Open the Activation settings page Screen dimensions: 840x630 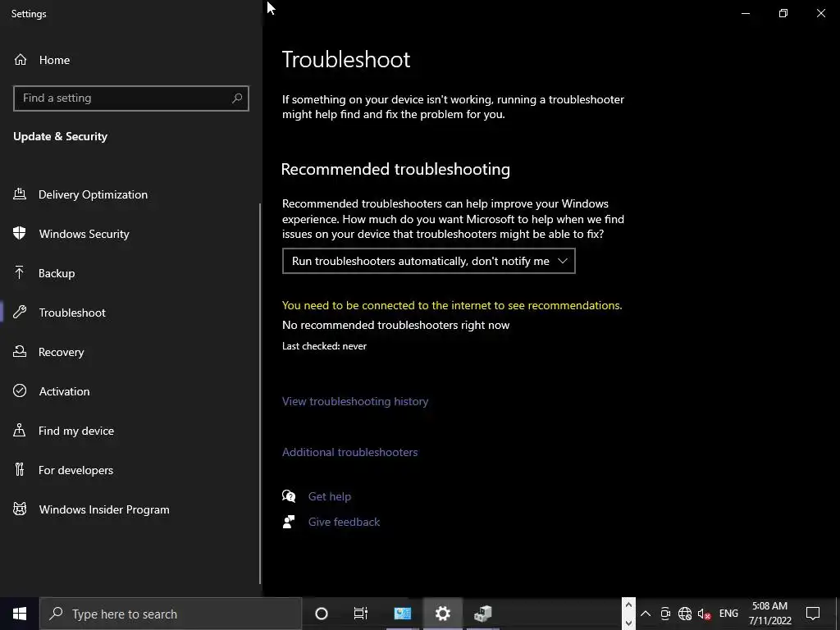130,391
